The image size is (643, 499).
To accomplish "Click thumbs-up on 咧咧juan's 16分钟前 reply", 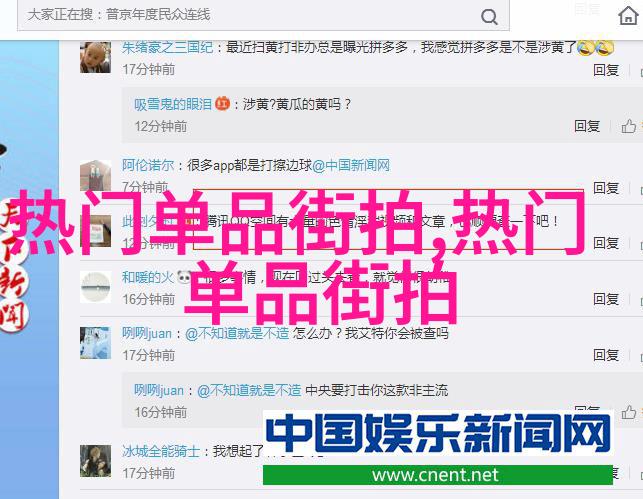I will click(629, 412).
